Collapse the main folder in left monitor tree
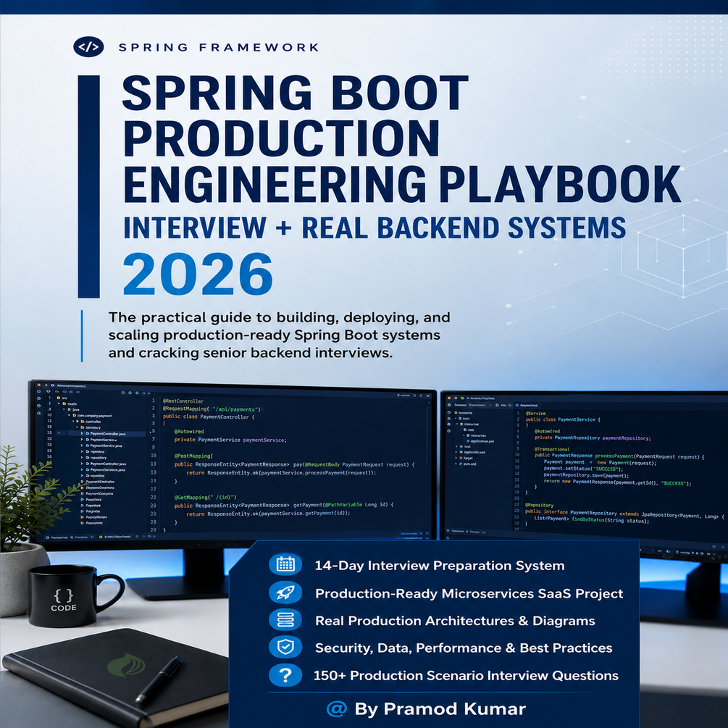Viewport: 728px width, 728px height. [59, 403]
